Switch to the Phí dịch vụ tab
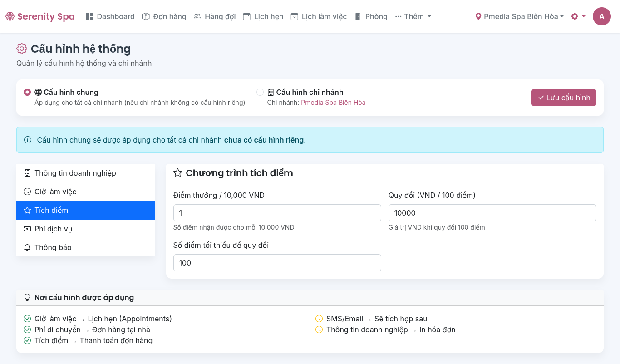The height and width of the screenshot is (364, 620). click(86, 229)
